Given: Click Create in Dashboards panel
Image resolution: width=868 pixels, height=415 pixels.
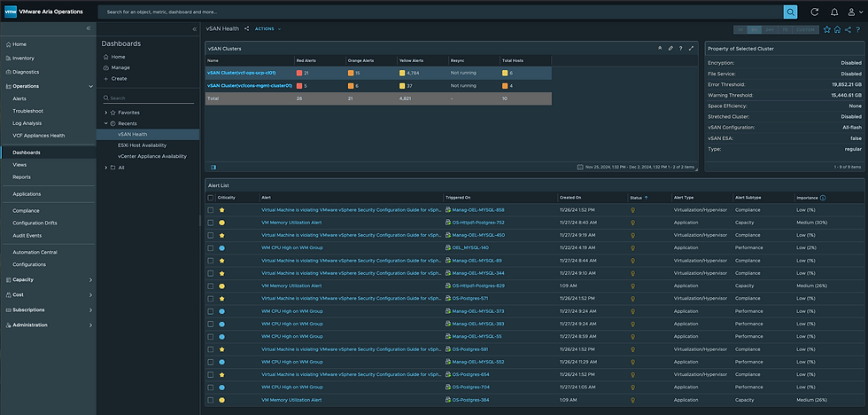Looking at the screenshot, I should [x=119, y=79].
